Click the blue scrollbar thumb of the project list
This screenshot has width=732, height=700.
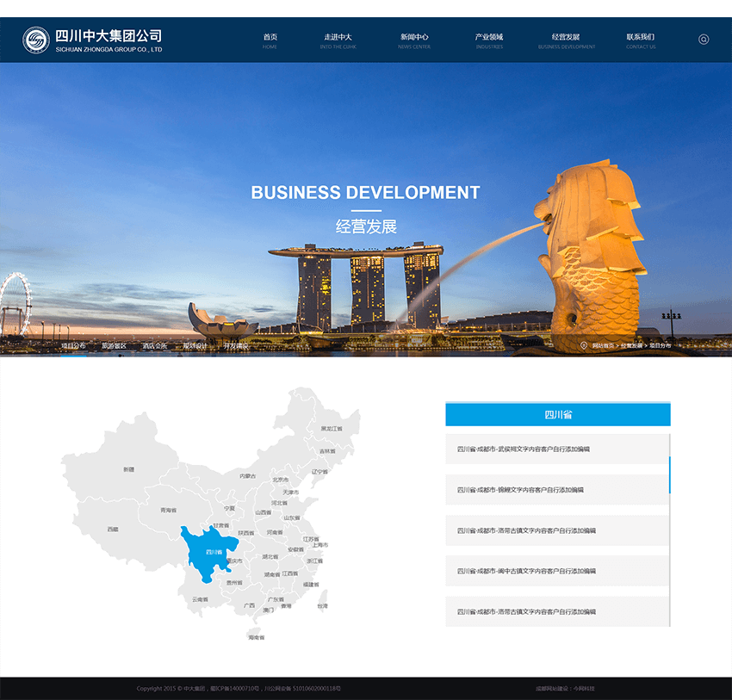670,475
